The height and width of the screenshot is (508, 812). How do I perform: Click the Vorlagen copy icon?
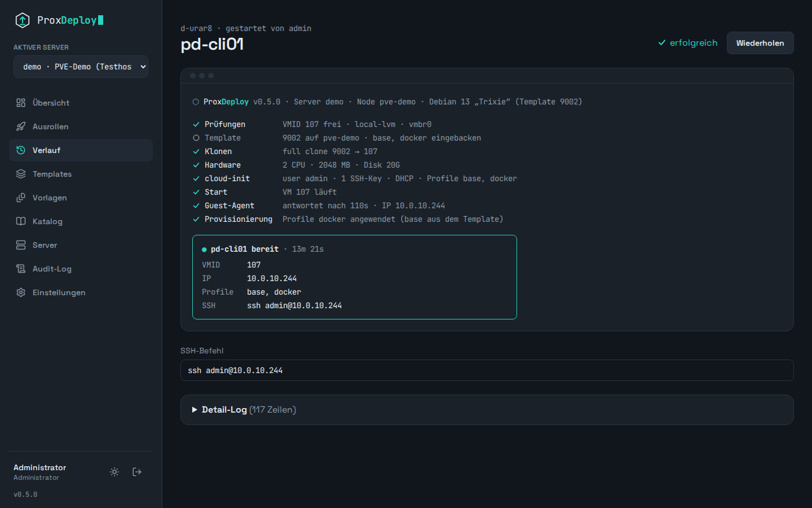(x=21, y=198)
